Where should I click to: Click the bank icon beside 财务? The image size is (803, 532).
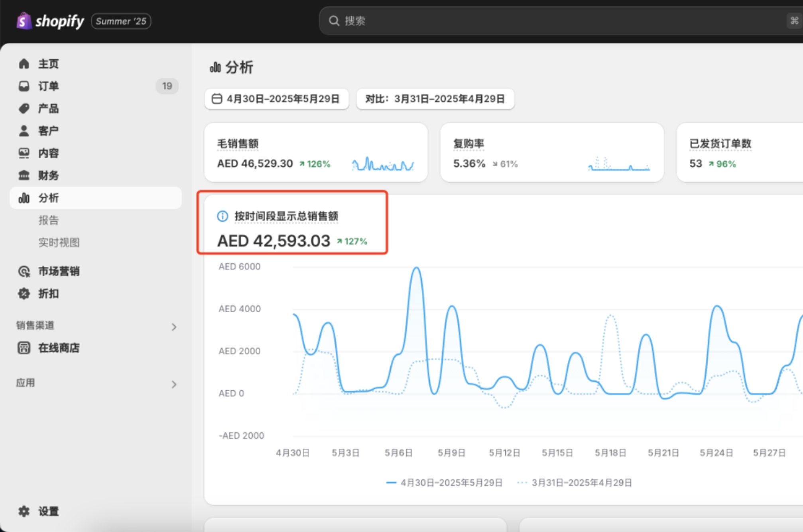(24, 175)
